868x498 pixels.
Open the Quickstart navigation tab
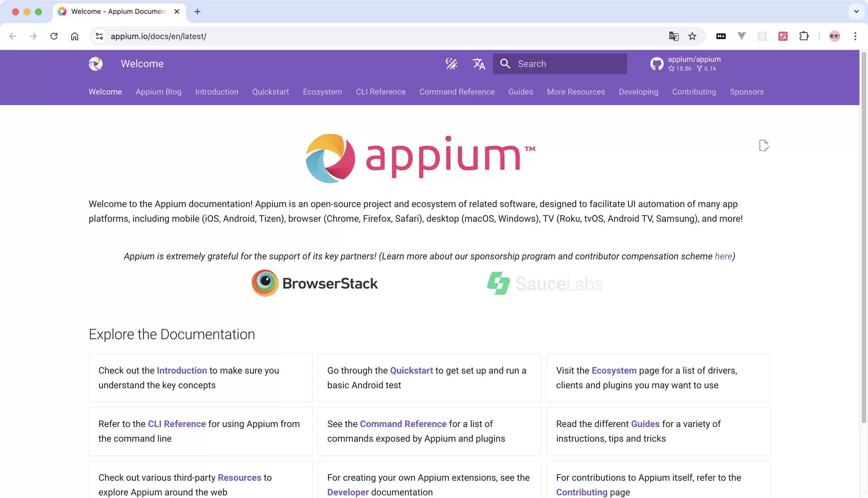point(270,92)
